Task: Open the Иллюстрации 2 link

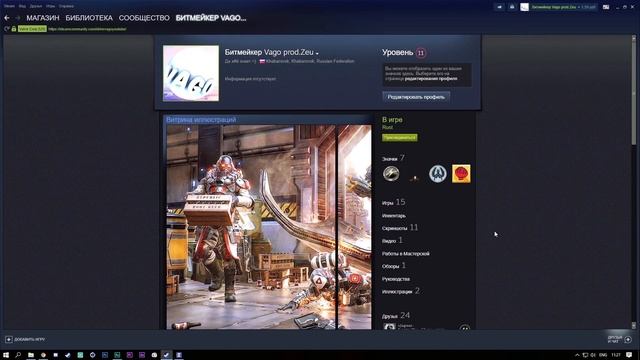Action: click(401, 291)
